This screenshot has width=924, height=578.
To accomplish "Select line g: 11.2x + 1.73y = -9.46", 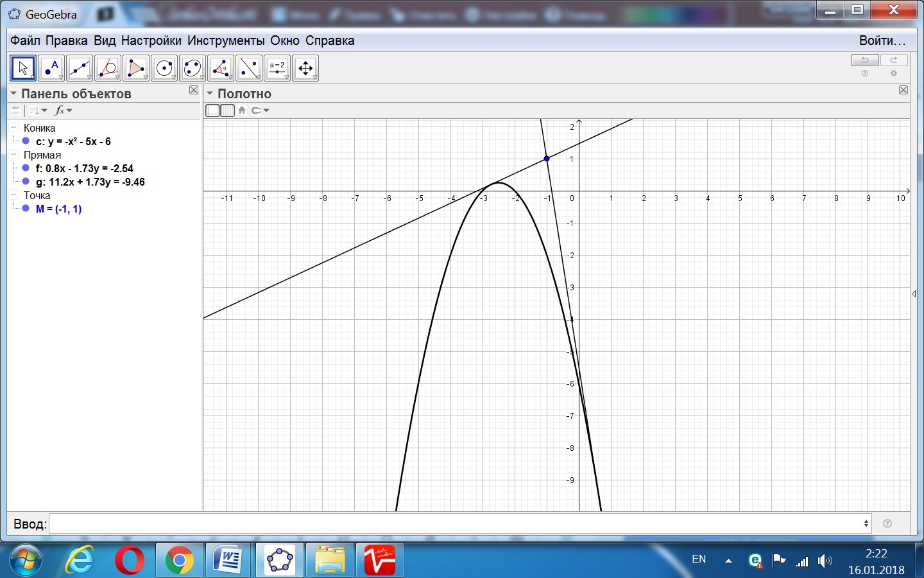I will 90,182.
